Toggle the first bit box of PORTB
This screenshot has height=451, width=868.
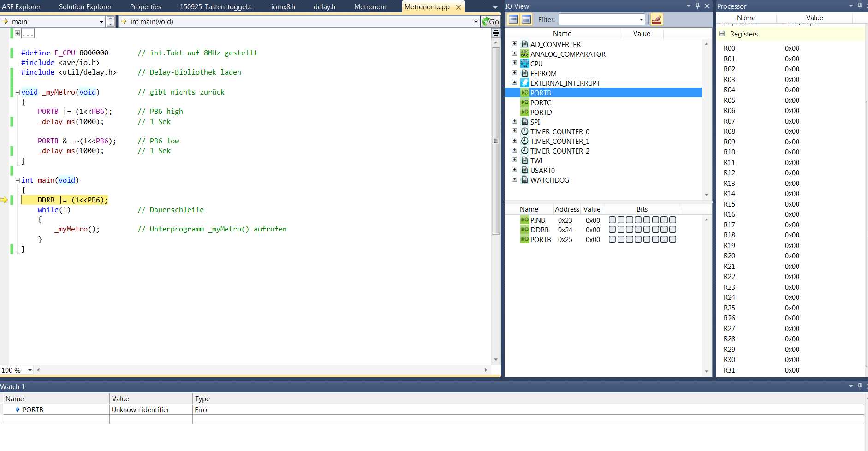click(x=612, y=239)
